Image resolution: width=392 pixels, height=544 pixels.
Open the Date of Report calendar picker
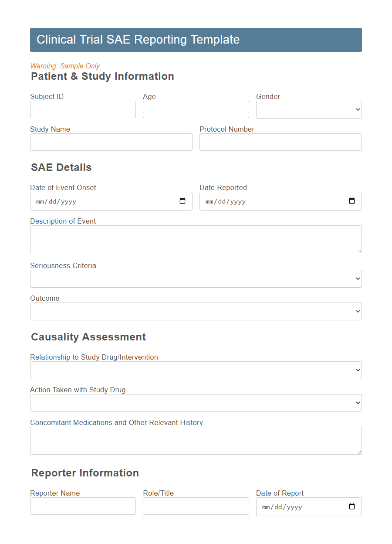(351, 507)
